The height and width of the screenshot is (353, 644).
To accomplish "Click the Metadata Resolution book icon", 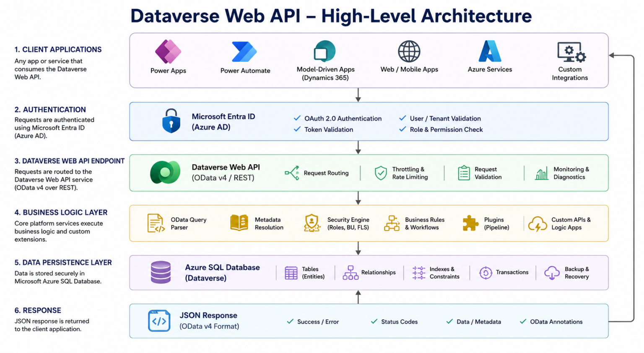I will click(239, 223).
